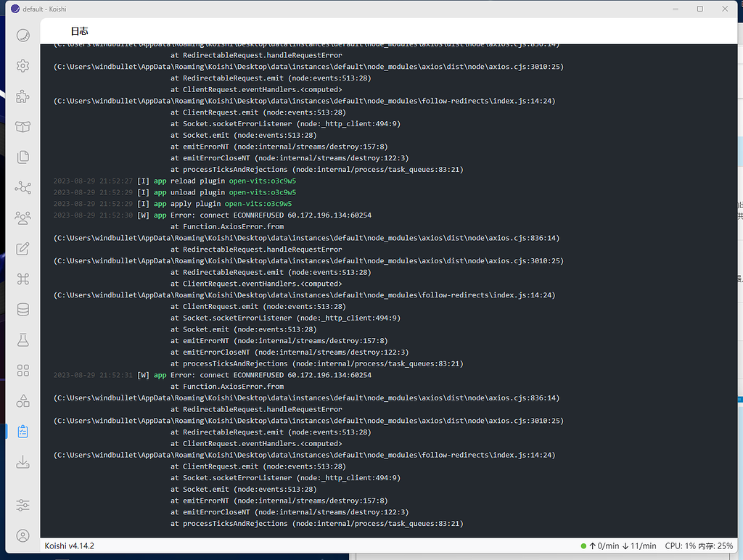This screenshot has width=743, height=560.
Task: Open the dashboard gauge icon in sidebar
Action: [22, 36]
